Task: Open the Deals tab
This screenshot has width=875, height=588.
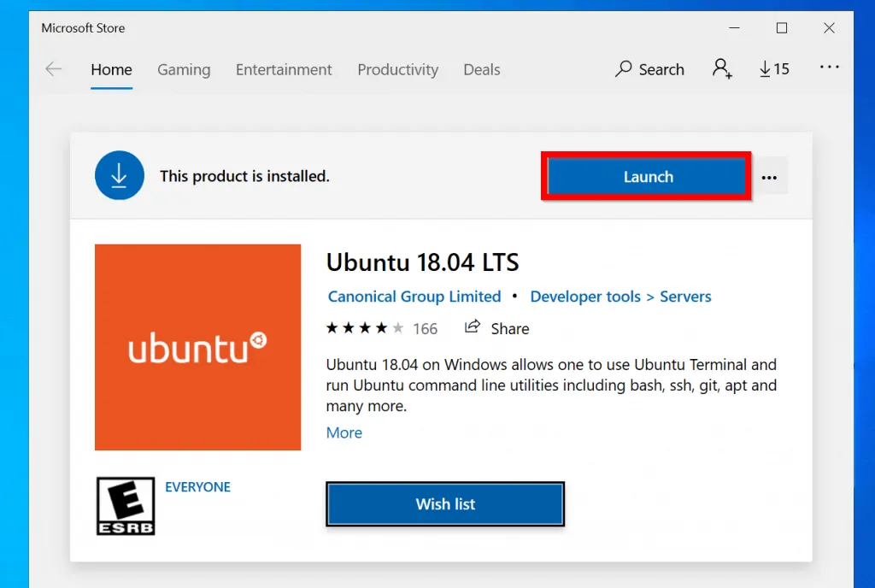Action: [x=482, y=70]
